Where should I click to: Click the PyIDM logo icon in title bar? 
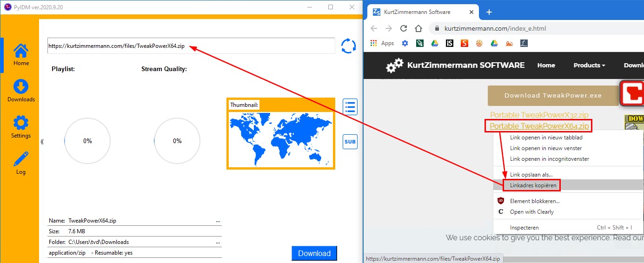[x=7, y=7]
